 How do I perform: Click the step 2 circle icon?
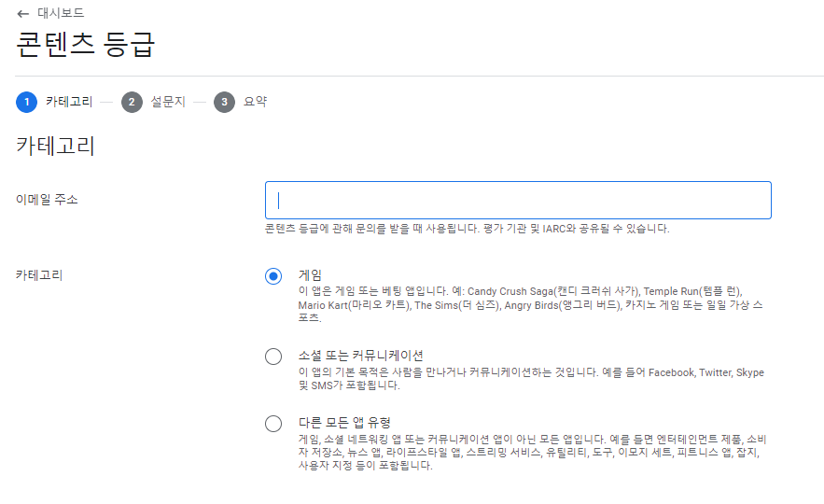point(132,102)
